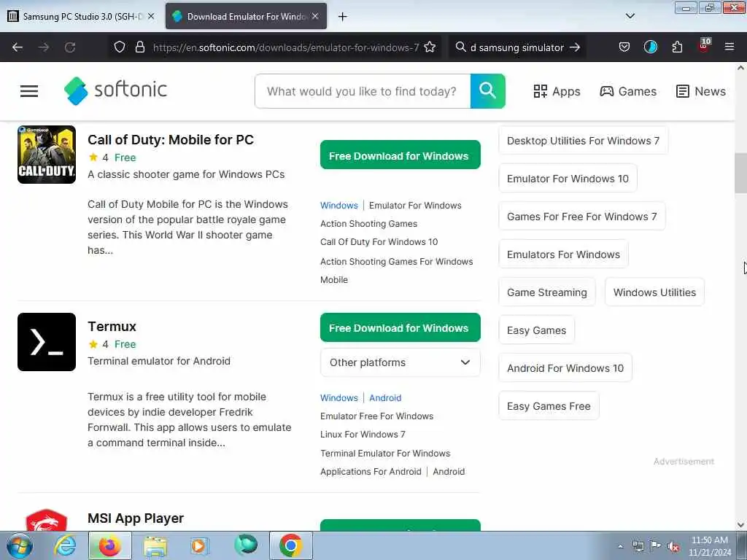Select the Game Streaming chip

pyautogui.click(x=547, y=292)
